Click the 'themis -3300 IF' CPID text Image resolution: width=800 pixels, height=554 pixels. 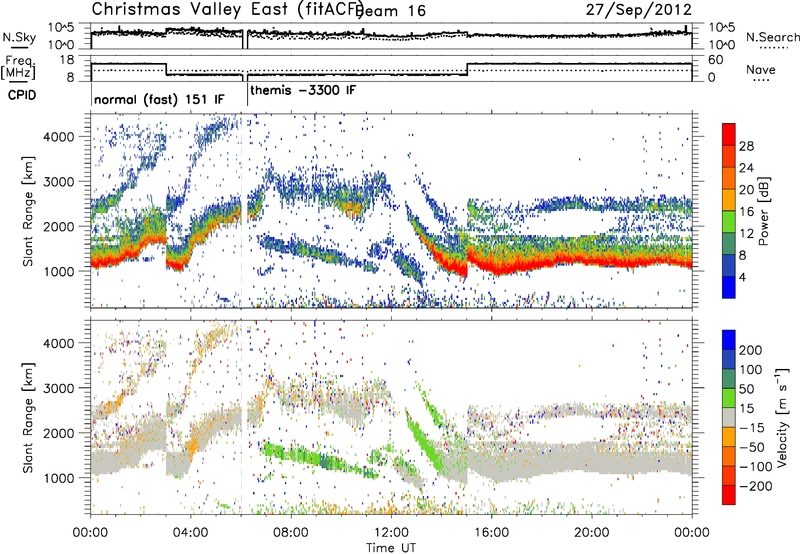tap(303, 90)
